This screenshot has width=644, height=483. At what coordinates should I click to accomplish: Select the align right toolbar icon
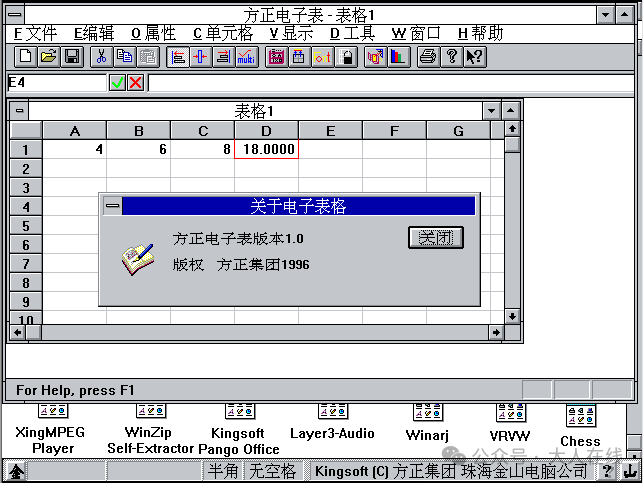[x=224, y=57]
